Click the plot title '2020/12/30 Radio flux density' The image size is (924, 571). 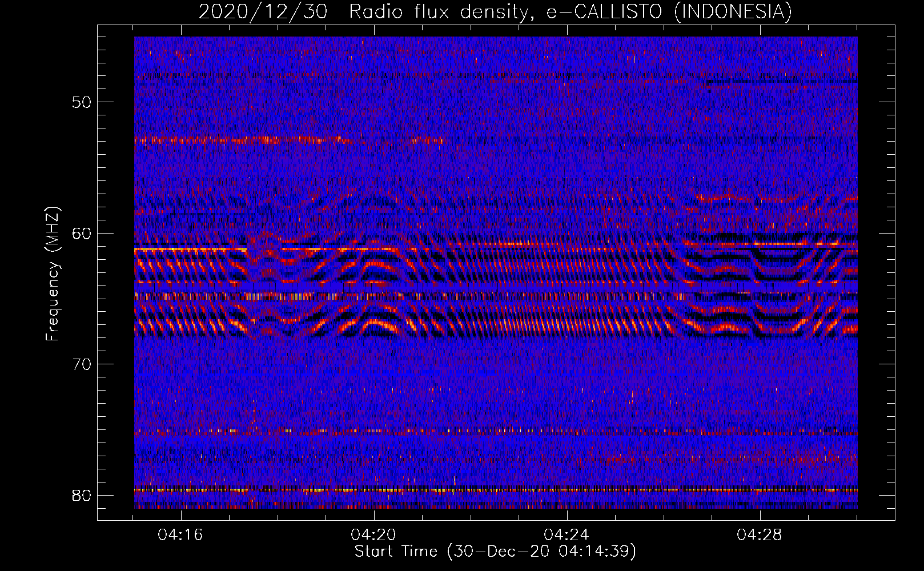click(x=496, y=11)
